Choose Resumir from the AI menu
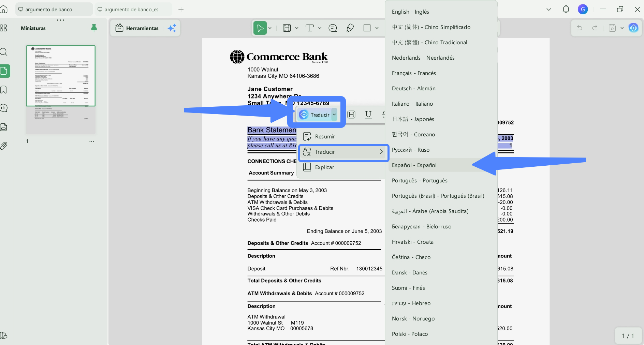 [342, 136]
